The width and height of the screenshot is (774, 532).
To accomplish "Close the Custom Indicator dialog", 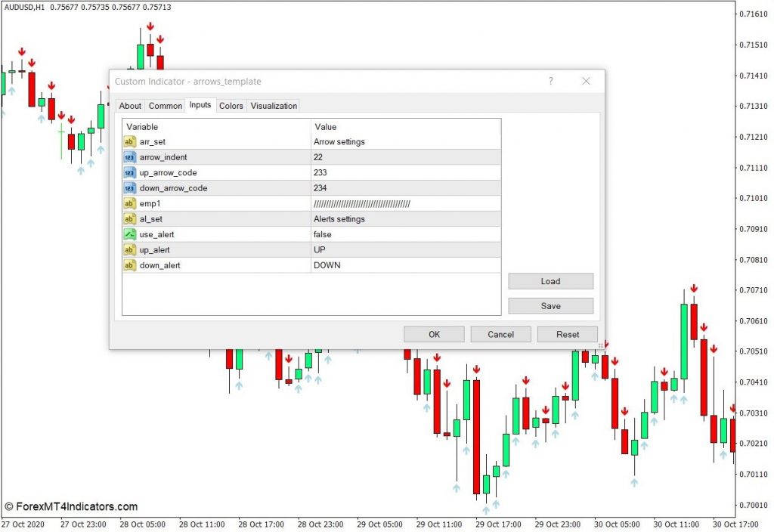I will click(x=586, y=81).
